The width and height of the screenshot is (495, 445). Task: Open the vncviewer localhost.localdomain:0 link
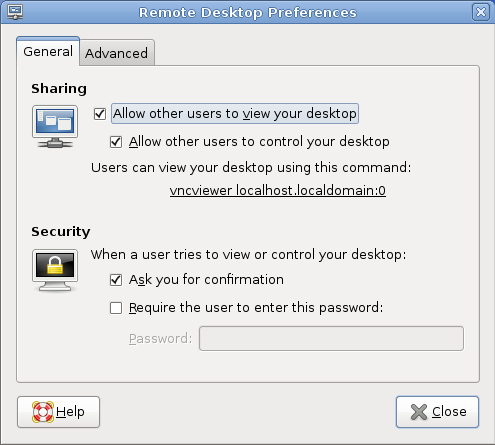click(x=278, y=191)
